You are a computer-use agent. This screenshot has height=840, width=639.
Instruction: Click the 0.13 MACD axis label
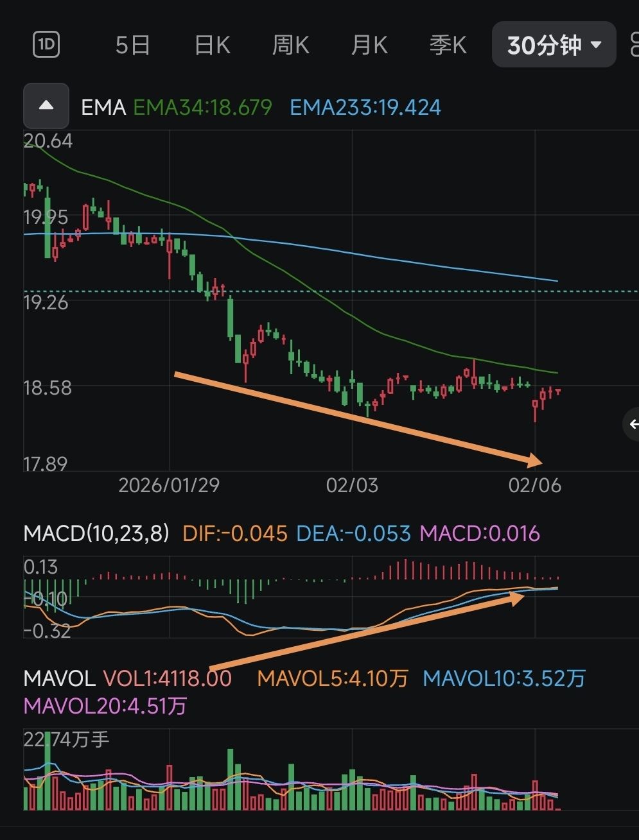[x=40, y=567]
